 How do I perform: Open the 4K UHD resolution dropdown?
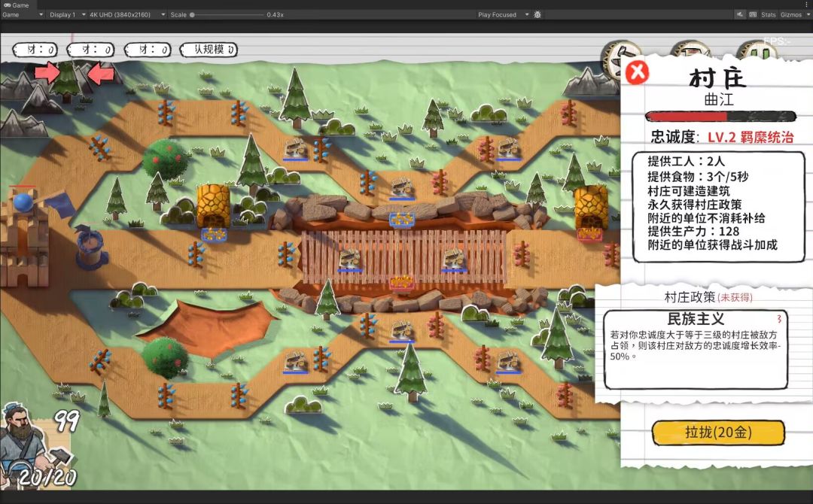coord(127,14)
